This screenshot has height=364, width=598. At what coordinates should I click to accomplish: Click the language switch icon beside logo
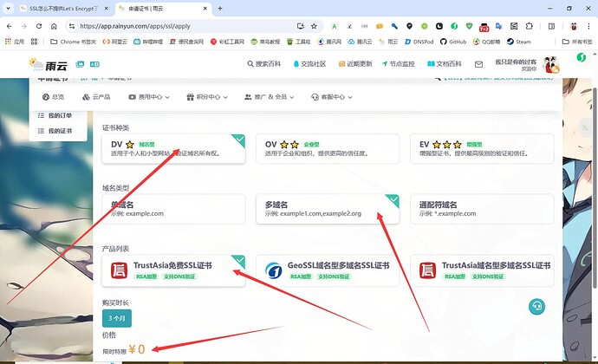click(94, 64)
